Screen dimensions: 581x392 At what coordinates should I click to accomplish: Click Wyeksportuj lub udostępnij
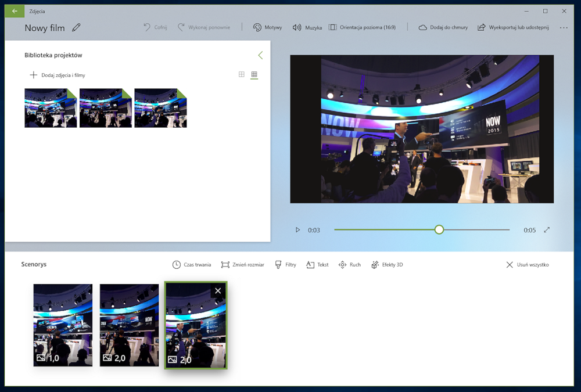click(x=513, y=27)
